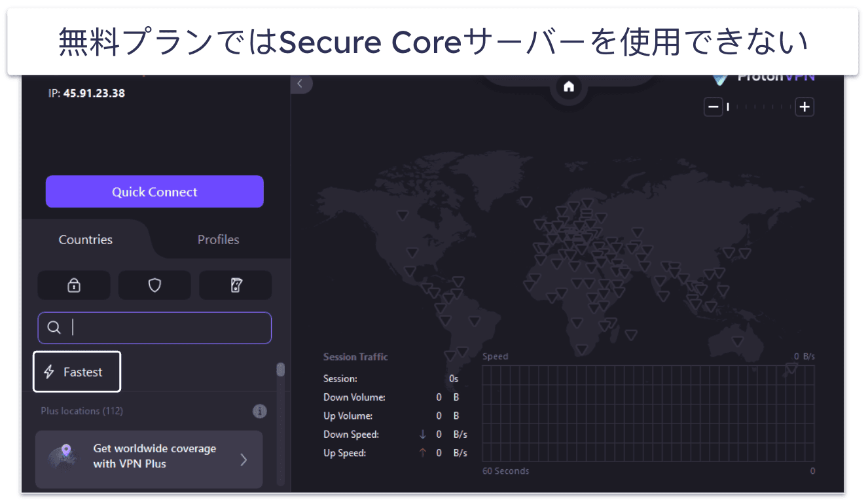
Task: Click the VPN Plus globe pin icon
Action: pos(62,457)
